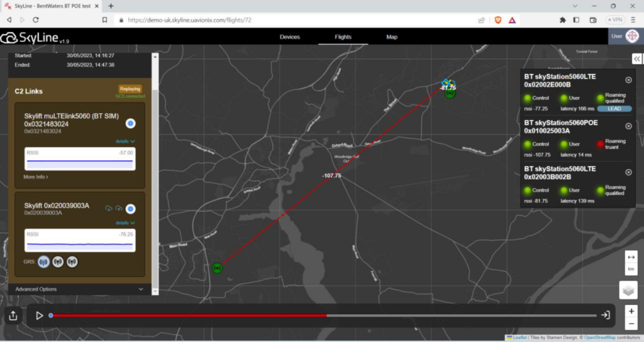644x342 pixels.
Task: Click the grey unplayed portion of replay timeline
Action: [462, 316]
